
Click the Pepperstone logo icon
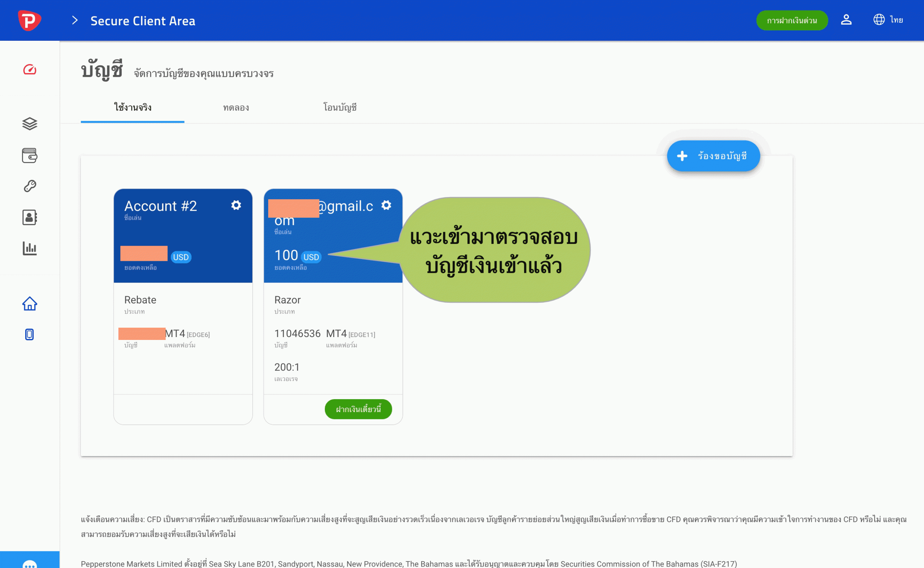(x=29, y=20)
